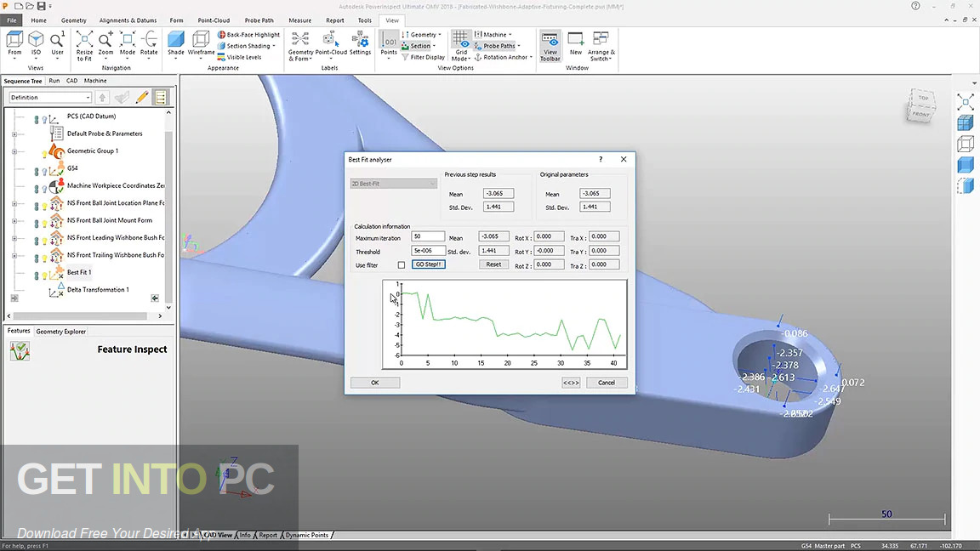Create a New window

[576, 43]
